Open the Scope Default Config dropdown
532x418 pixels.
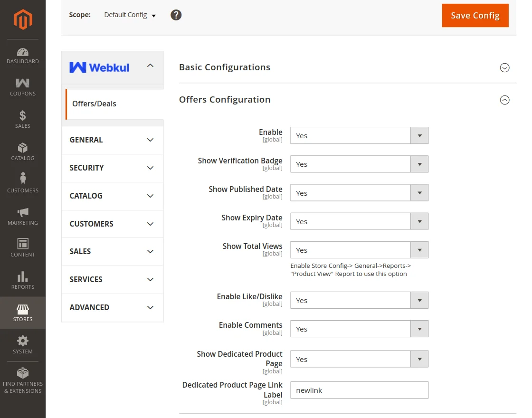(129, 15)
